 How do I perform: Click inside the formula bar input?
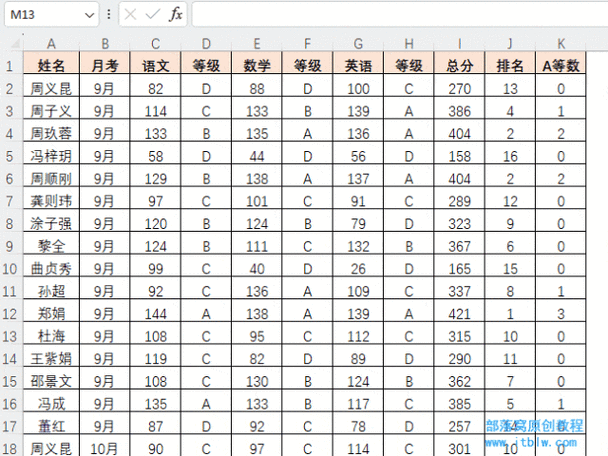400,15
